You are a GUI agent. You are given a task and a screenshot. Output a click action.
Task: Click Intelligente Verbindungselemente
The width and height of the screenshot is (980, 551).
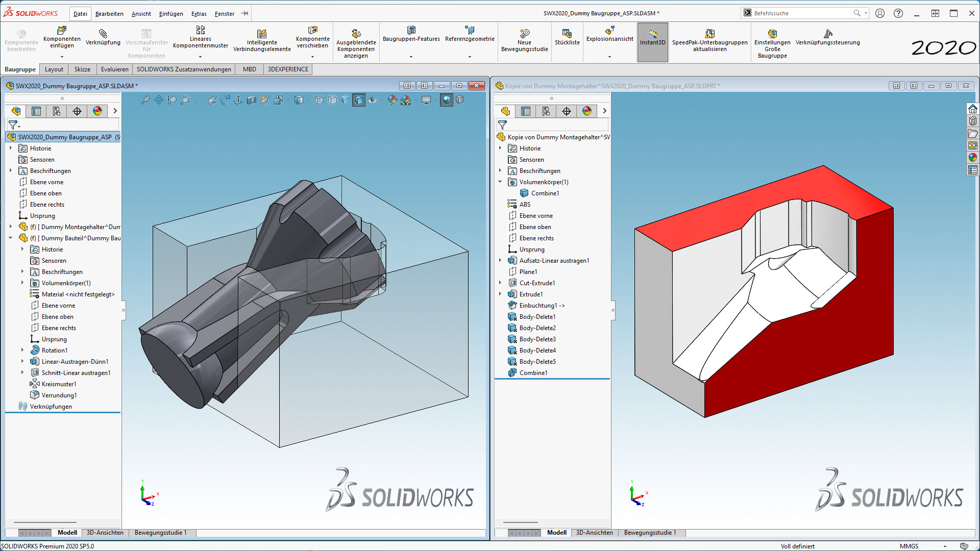[262, 41]
